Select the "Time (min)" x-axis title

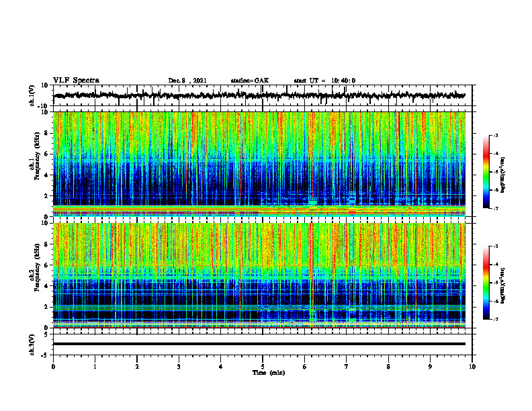269,373
